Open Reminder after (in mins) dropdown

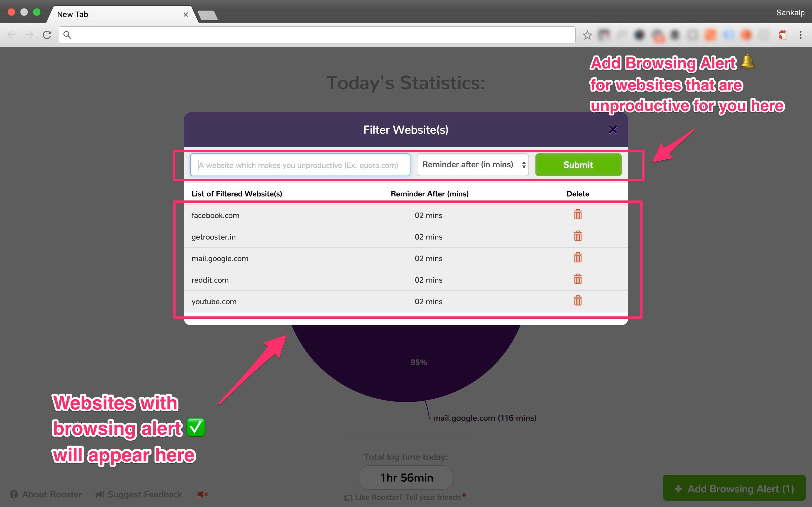pos(472,165)
